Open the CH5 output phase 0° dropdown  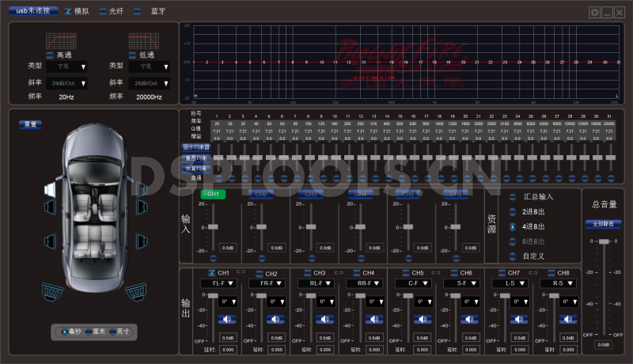pyautogui.click(x=423, y=301)
